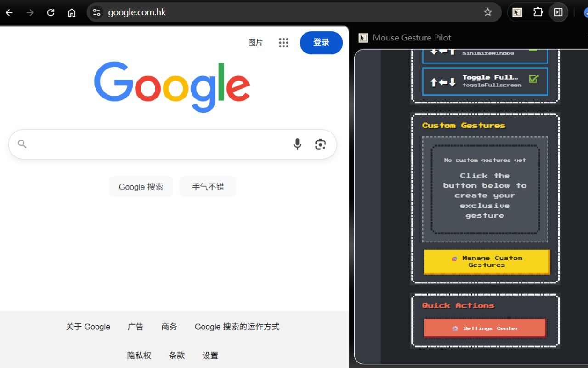View site information for google.com.hk
The height and width of the screenshot is (368, 588).
96,12
